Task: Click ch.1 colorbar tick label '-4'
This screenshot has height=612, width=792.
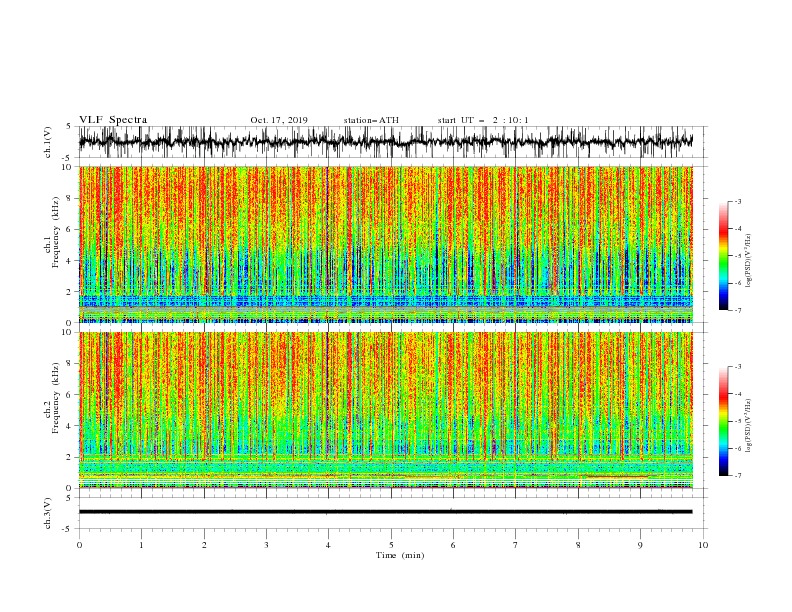Action: coord(737,229)
